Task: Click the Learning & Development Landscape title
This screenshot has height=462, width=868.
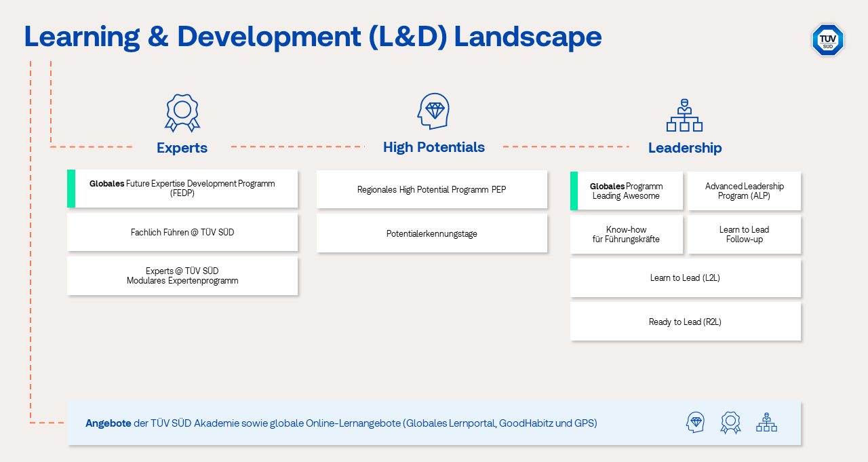Action: (313, 37)
